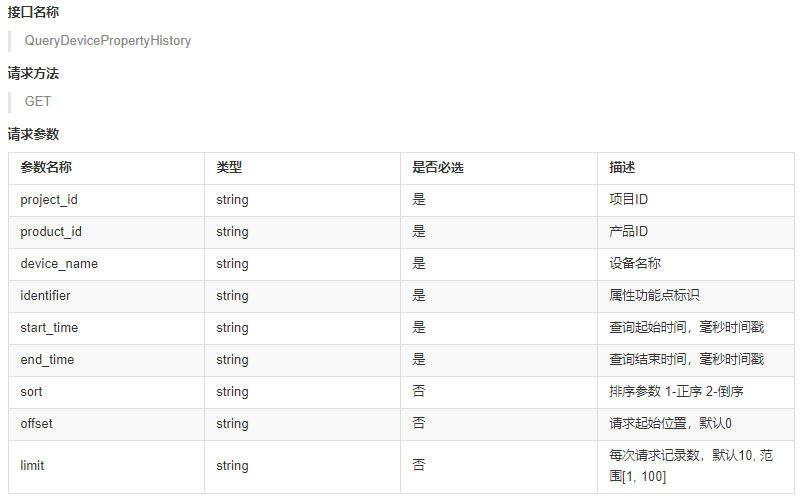Select the end_time parameter cell
Image resolution: width=805 pixels, height=501 pixels.
[47, 360]
